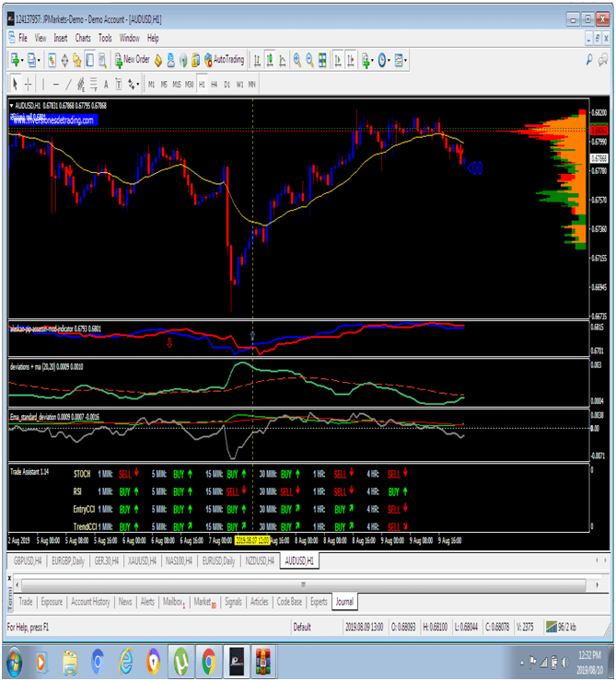Viewport: 616px width, 681px height.
Task: Open the Charts menu
Action: [x=83, y=39]
